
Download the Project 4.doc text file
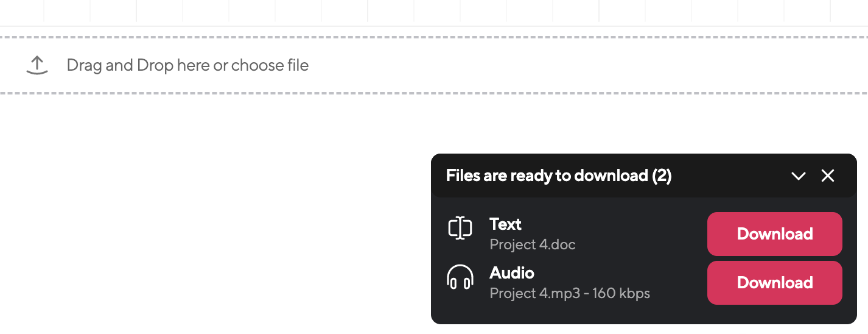point(775,234)
